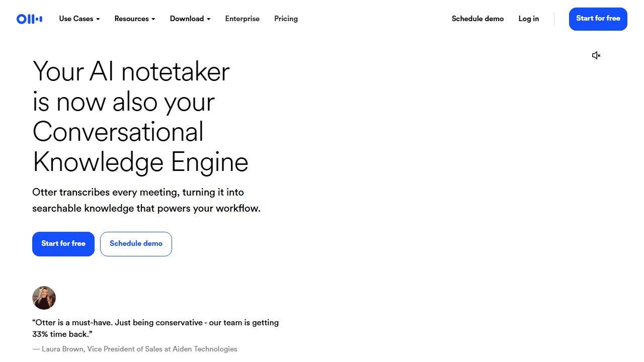Click the Otter logo in the header

[29, 19]
